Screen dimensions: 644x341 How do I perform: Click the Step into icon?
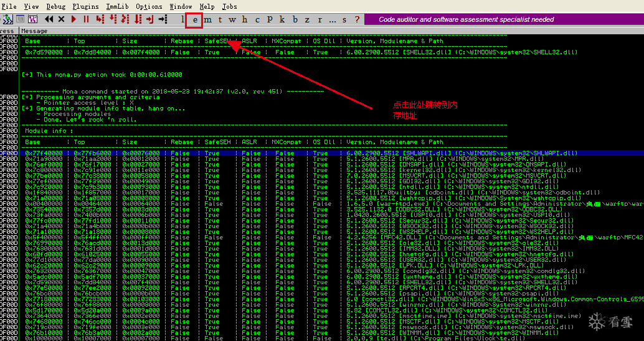pos(100,19)
